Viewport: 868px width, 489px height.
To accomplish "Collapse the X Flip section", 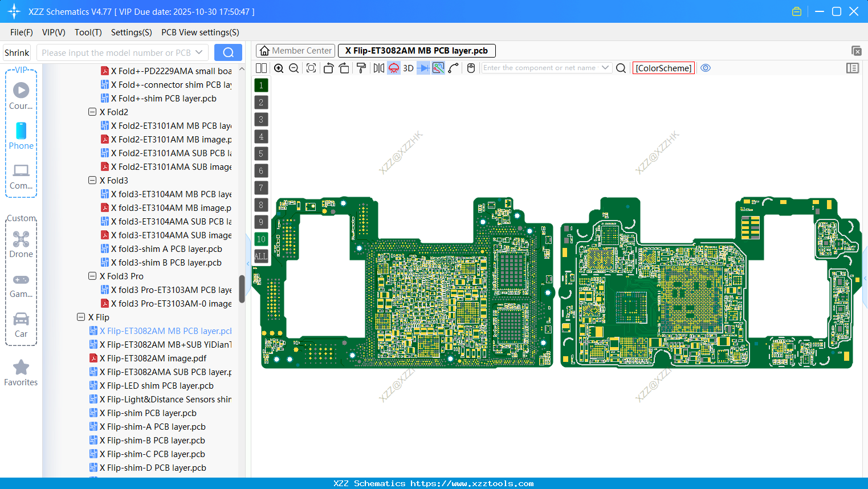I will (80, 317).
